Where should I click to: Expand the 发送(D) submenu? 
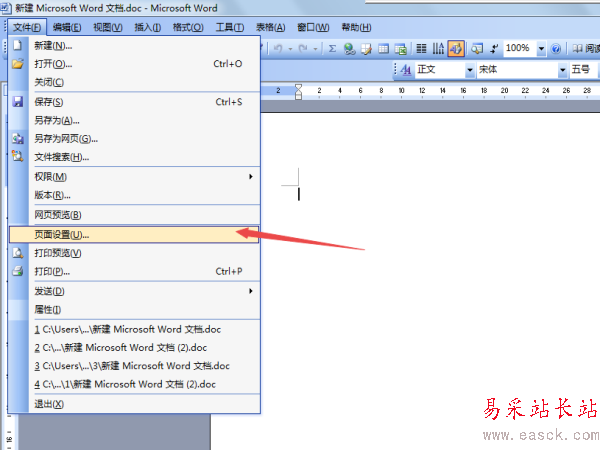pyautogui.click(x=147, y=292)
